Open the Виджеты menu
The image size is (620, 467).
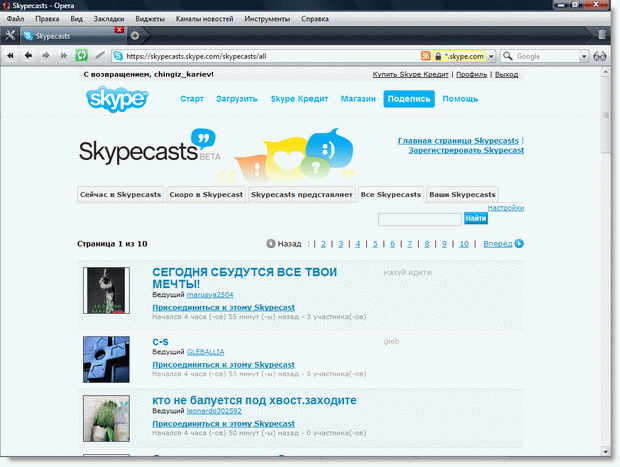click(150, 19)
